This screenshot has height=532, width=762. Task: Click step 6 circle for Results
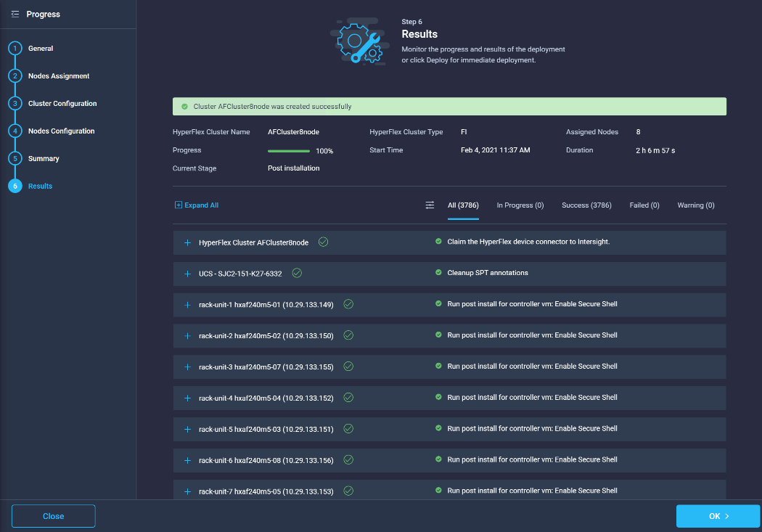(x=15, y=186)
